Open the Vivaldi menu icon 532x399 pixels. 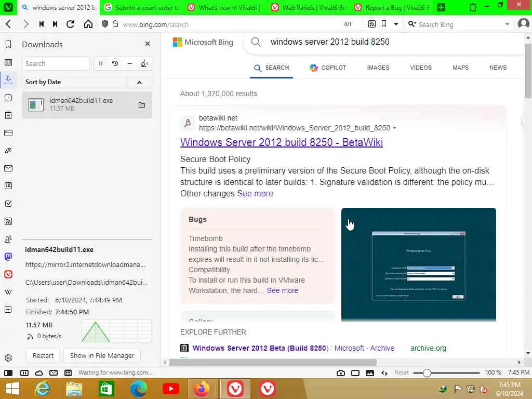click(8, 7)
